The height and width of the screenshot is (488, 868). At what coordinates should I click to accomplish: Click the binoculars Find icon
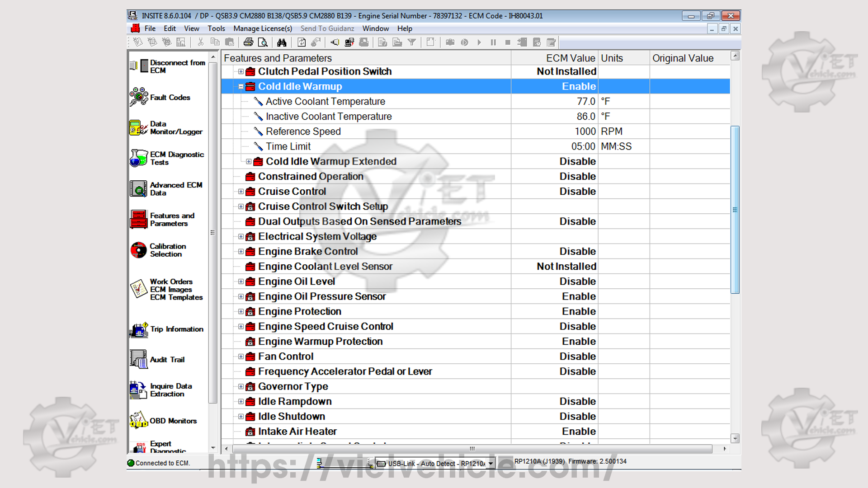pyautogui.click(x=282, y=42)
